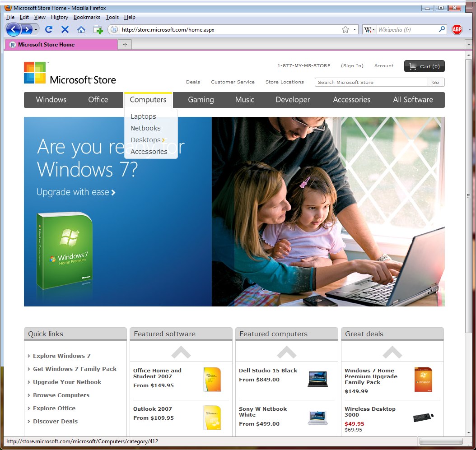Choose Netbooks from the Computers menu
The width and height of the screenshot is (476, 450).
point(145,128)
